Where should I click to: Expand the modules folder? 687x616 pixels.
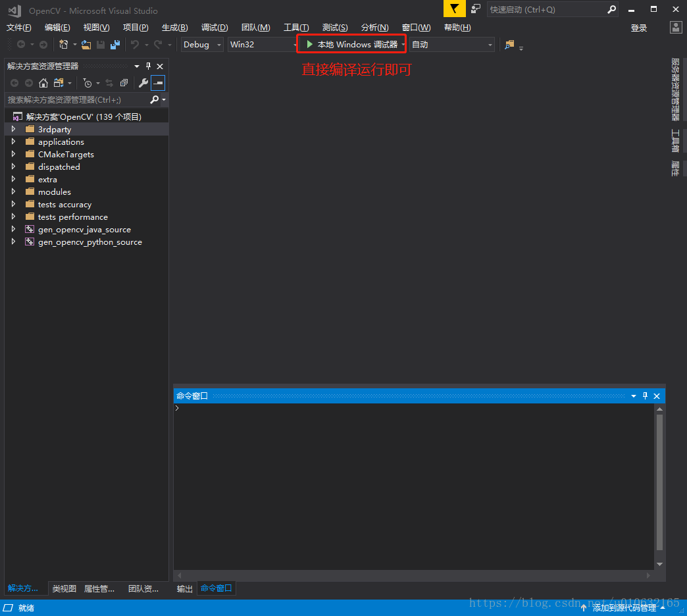click(x=13, y=192)
